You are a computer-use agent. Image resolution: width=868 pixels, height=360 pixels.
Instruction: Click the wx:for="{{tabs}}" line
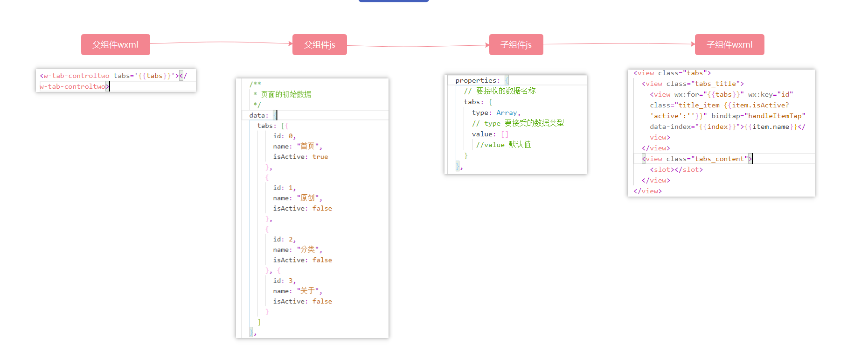[722, 94]
